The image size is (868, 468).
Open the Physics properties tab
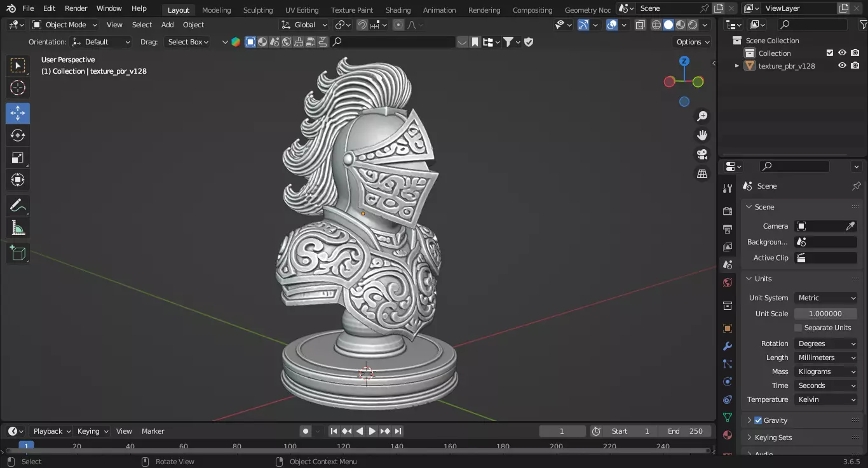click(728, 382)
